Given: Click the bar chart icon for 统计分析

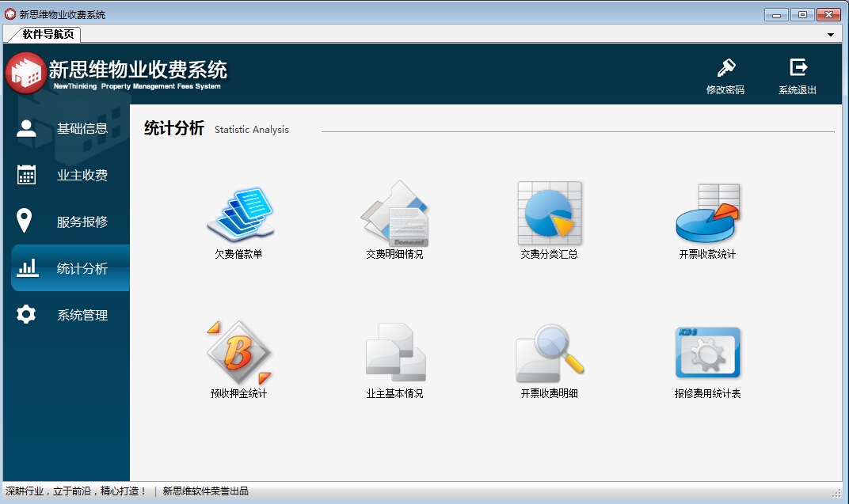Looking at the screenshot, I should click(27, 267).
